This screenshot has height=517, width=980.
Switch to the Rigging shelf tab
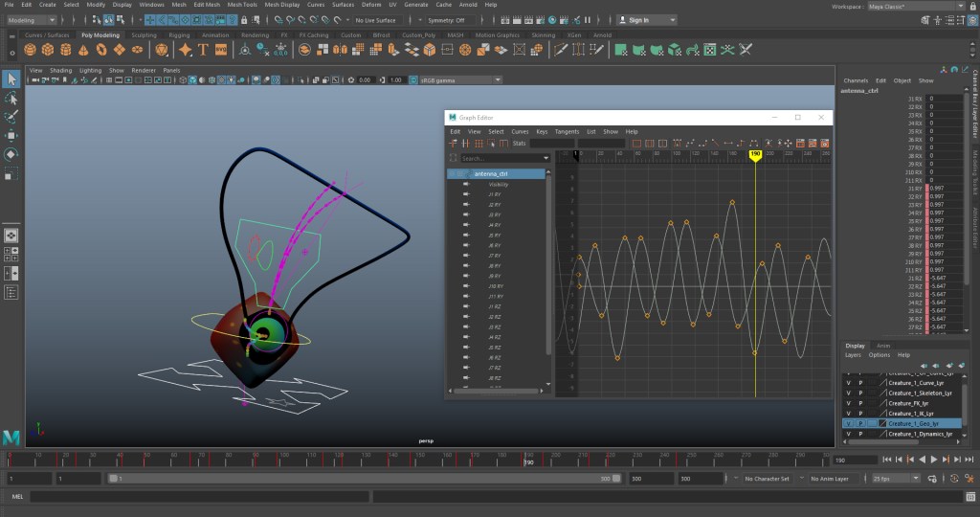pos(179,34)
